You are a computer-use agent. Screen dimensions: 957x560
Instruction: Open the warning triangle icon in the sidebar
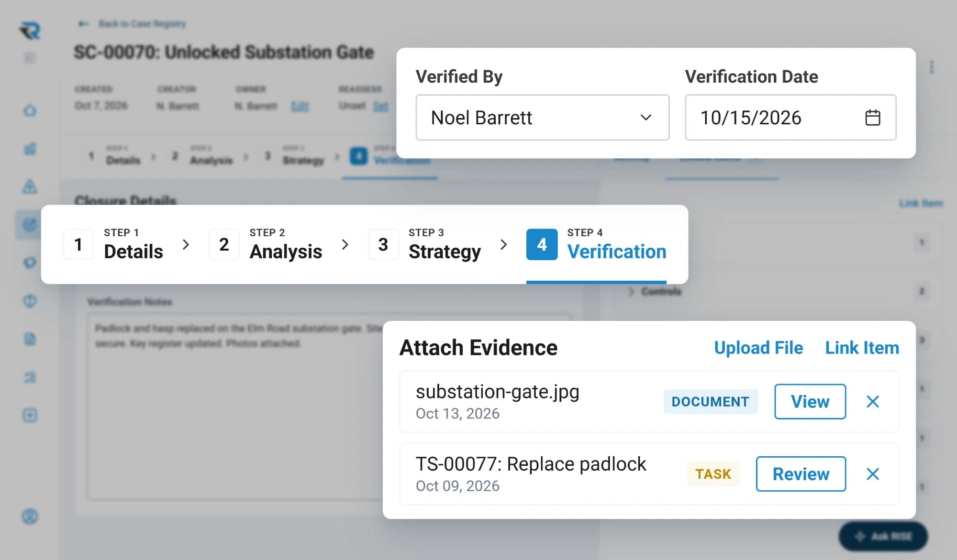(x=30, y=187)
